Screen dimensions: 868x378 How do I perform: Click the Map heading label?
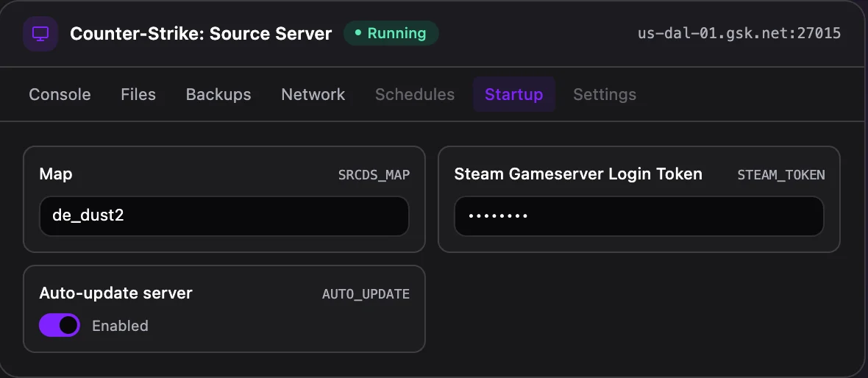56,174
